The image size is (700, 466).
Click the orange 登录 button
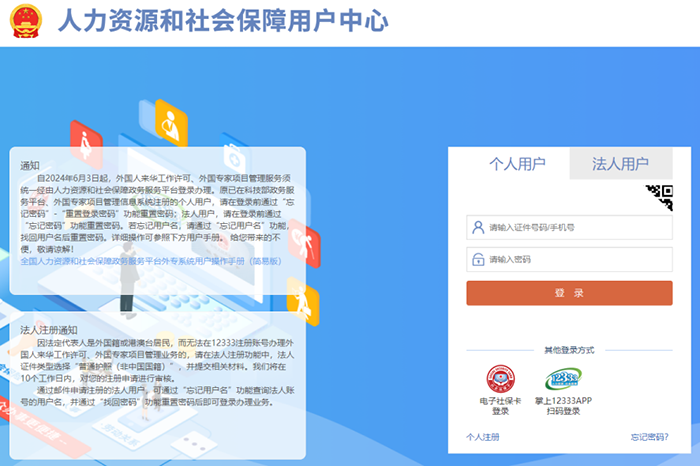pyautogui.click(x=569, y=293)
